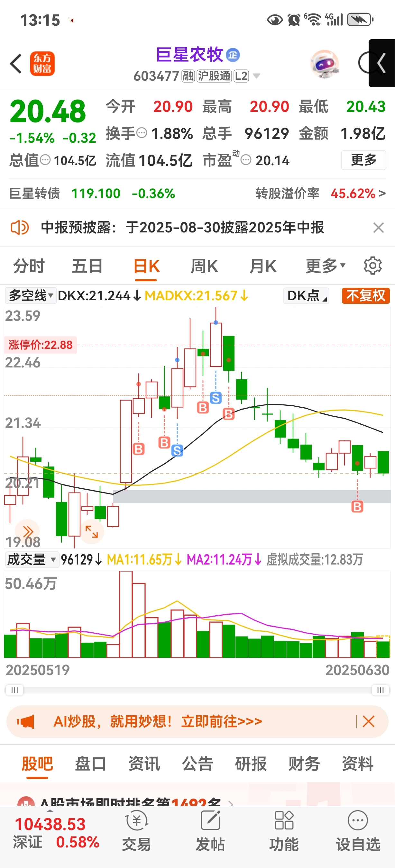Image resolution: width=395 pixels, height=868 pixels.
Task: Tap the L2 level tag
Action: (x=241, y=76)
